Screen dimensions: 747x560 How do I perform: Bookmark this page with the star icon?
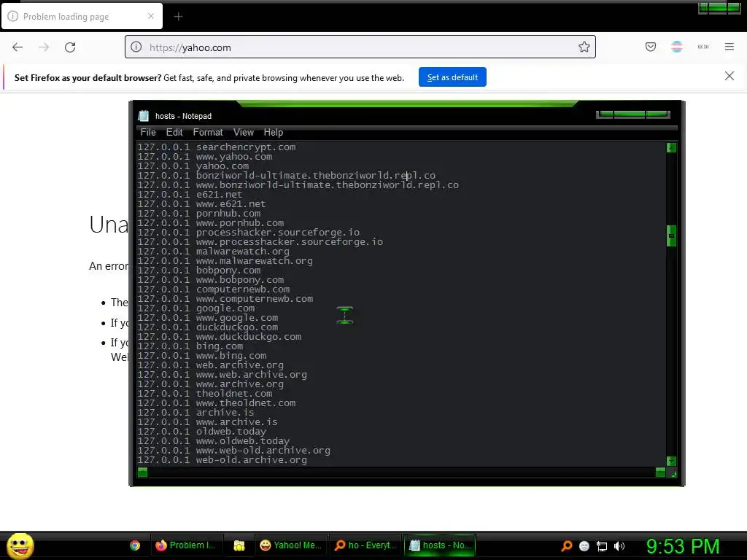[584, 47]
